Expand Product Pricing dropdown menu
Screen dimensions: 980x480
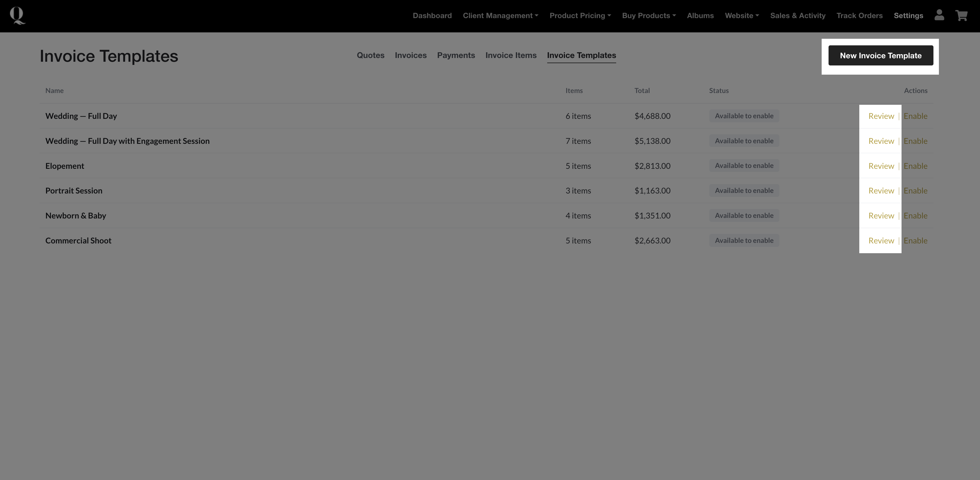(580, 16)
